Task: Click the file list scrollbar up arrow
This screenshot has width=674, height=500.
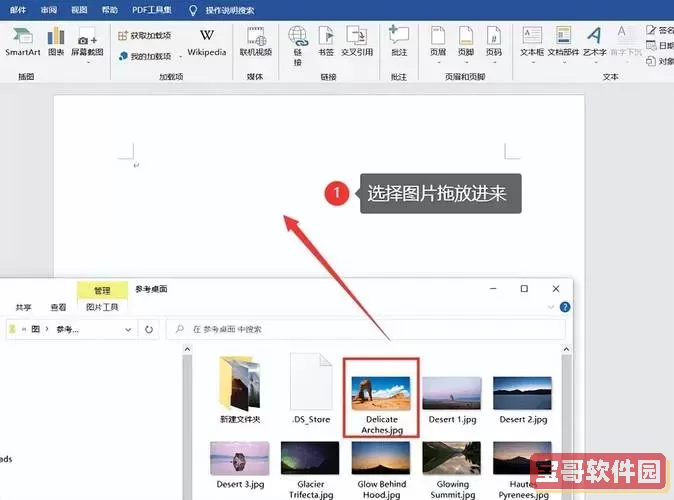Action: click(x=566, y=349)
